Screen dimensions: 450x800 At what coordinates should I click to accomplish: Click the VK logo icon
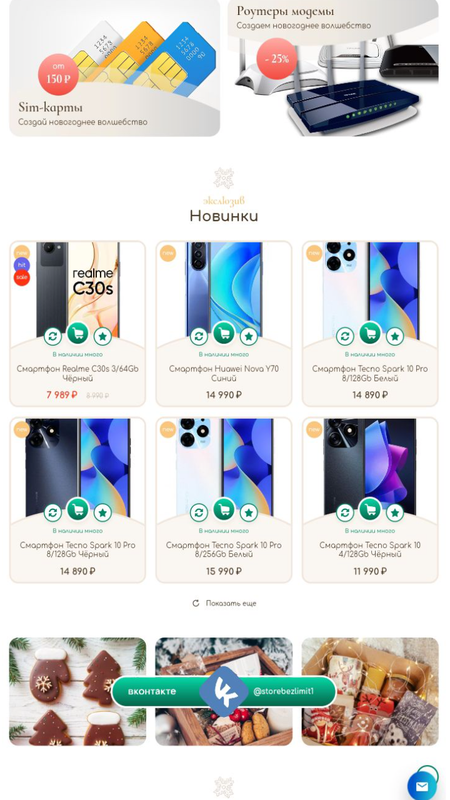pos(223,691)
